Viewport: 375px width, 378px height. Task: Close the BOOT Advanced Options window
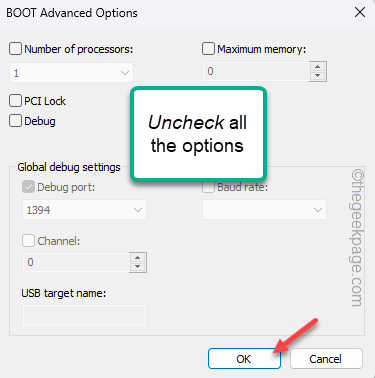click(x=360, y=13)
